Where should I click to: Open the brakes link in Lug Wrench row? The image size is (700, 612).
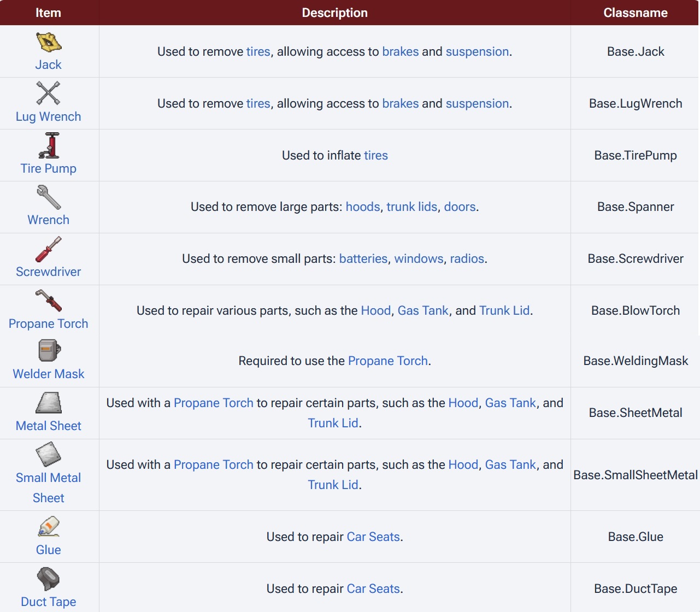click(x=401, y=103)
